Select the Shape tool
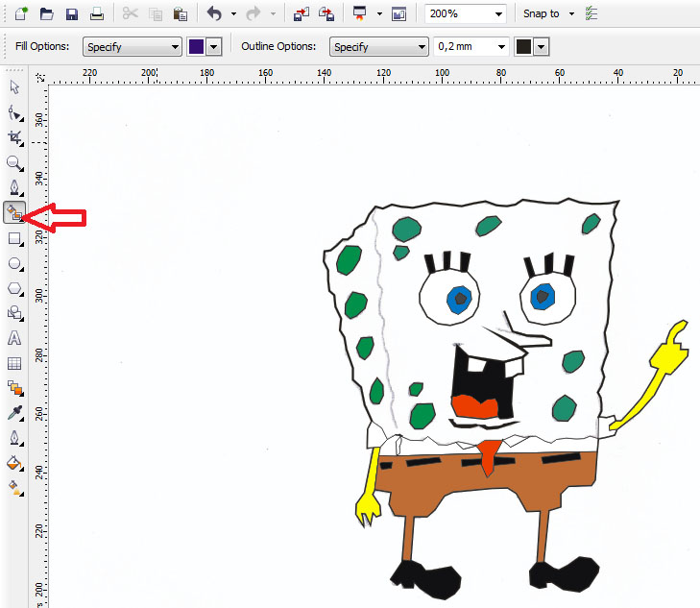700x608 pixels. (x=15, y=113)
